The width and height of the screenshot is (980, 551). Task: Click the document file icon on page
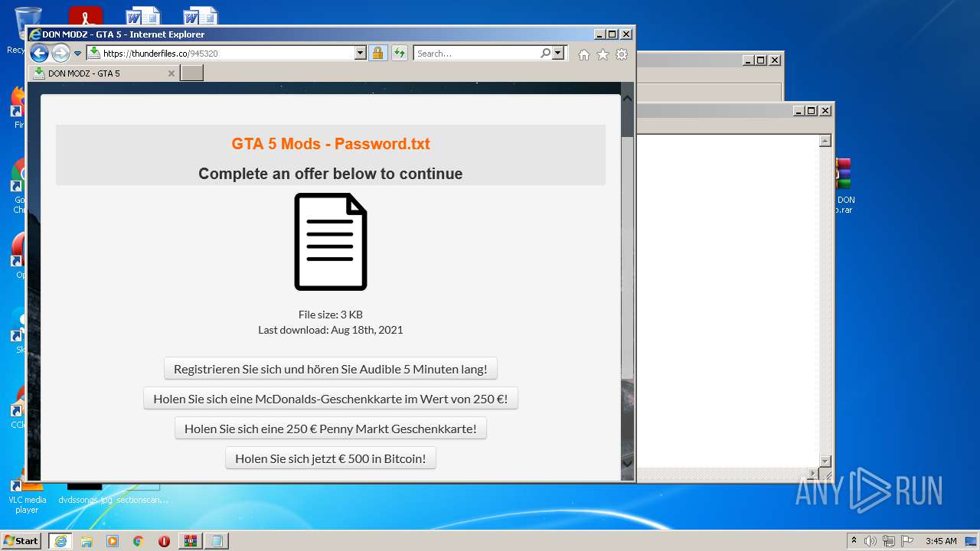pos(331,242)
